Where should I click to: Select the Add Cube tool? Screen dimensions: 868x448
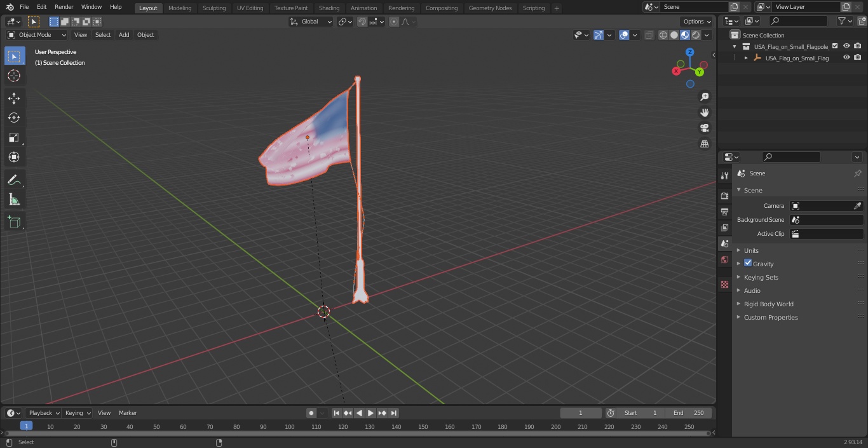coord(14,222)
